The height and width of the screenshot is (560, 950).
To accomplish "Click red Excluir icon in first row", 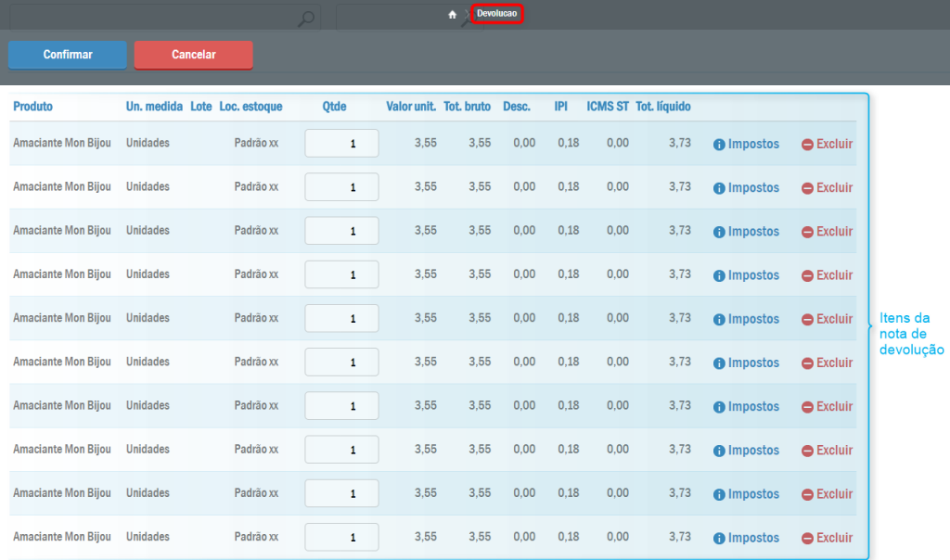I will coord(807,145).
